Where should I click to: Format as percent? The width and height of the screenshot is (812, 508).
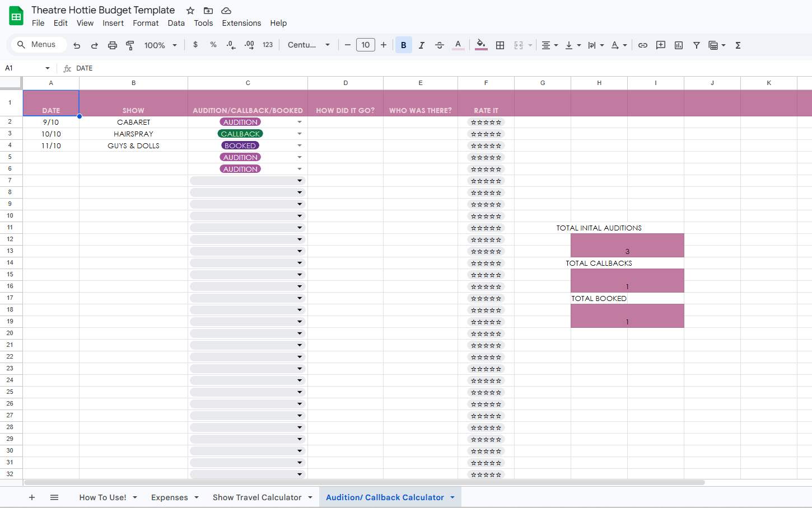pyautogui.click(x=213, y=45)
